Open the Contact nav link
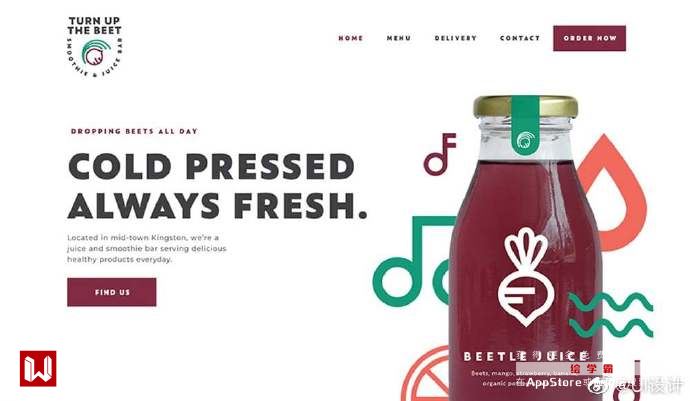The width and height of the screenshot is (690, 401). (x=520, y=38)
